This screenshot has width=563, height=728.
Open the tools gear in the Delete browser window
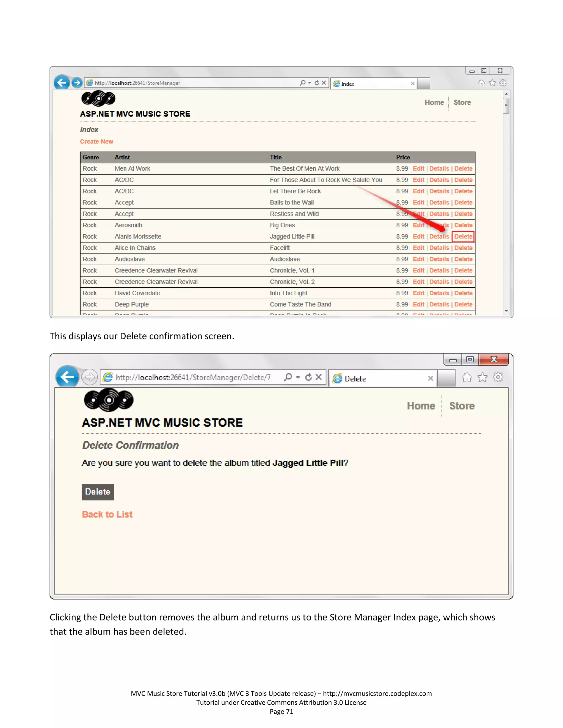(x=498, y=377)
